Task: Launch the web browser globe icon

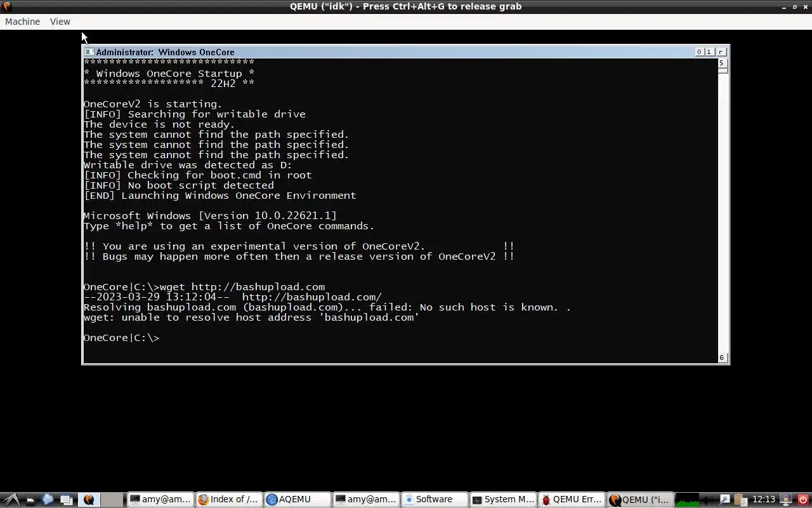Action: [x=48, y=500]
